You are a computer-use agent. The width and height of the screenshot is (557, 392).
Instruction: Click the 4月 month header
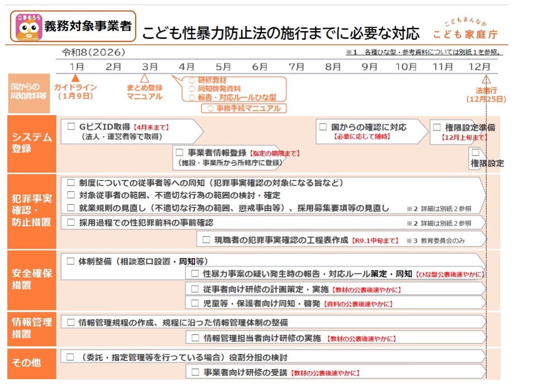pos(186,67)
